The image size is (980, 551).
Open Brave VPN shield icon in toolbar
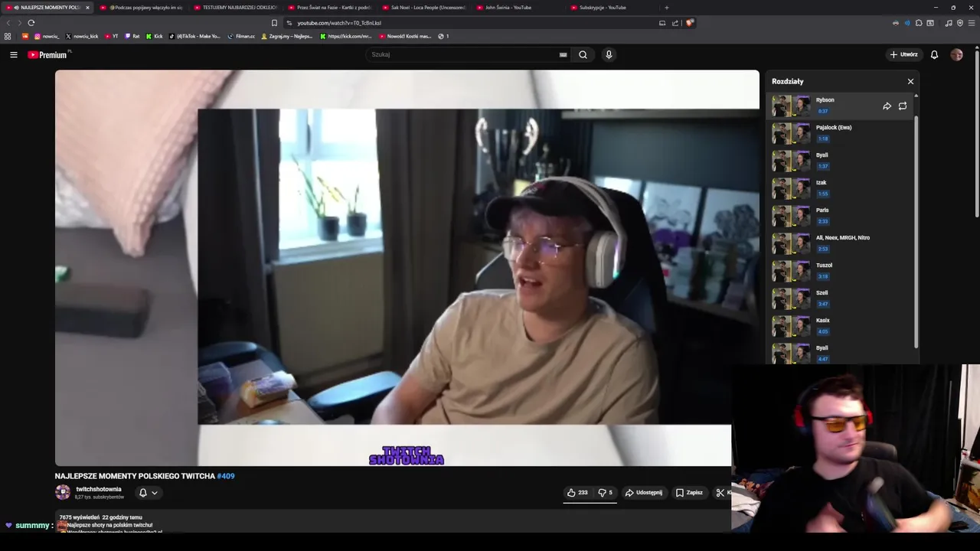pyautogui.click(x=960, y=23)
